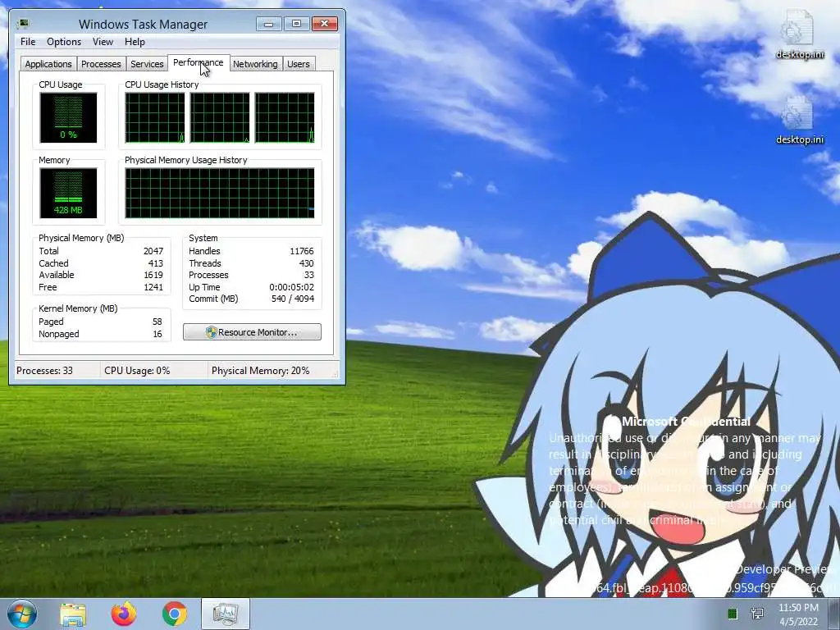This screenshot has height=630, width=840.
Task: Open Google Chrome from the taskbar
Action: tap(174, 614)
